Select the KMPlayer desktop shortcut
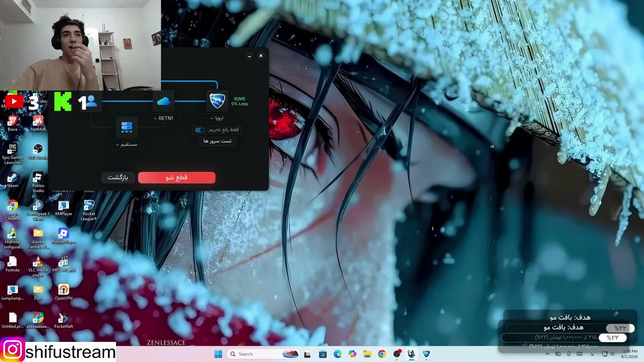Screen dimensions: 644x362 point(63,208)
